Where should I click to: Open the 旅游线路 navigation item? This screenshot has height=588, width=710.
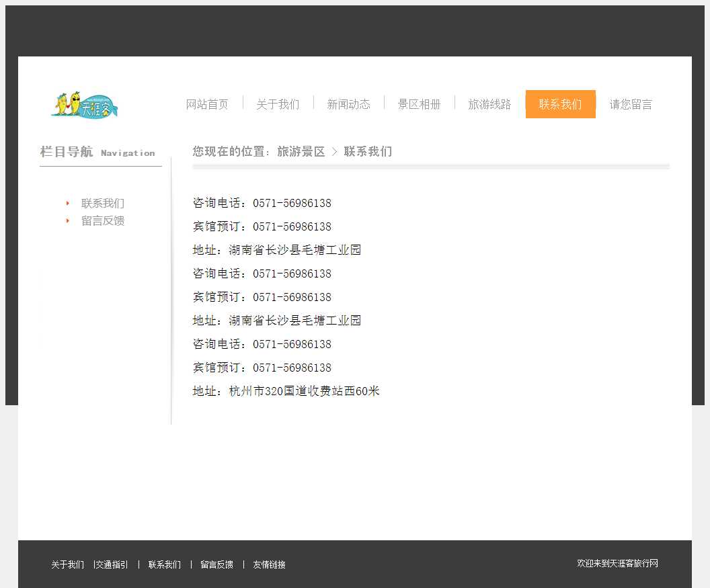pyautogui.click(x=489, y=104)
